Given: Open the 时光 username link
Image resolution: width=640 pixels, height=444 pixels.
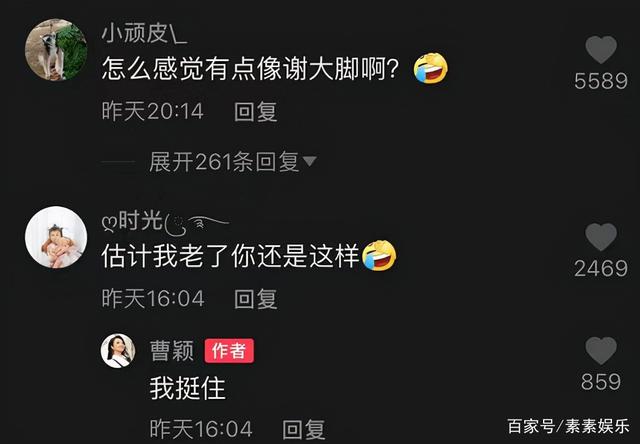Looking at the screenshot, I should 165,222.
